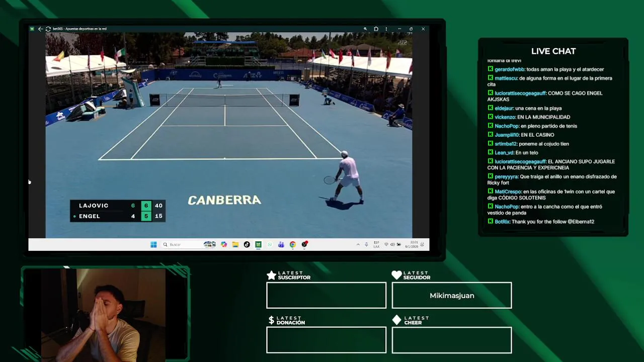644x362 pixels.
Task: Show hidden system tray icons
Action: tap(358, 244)
